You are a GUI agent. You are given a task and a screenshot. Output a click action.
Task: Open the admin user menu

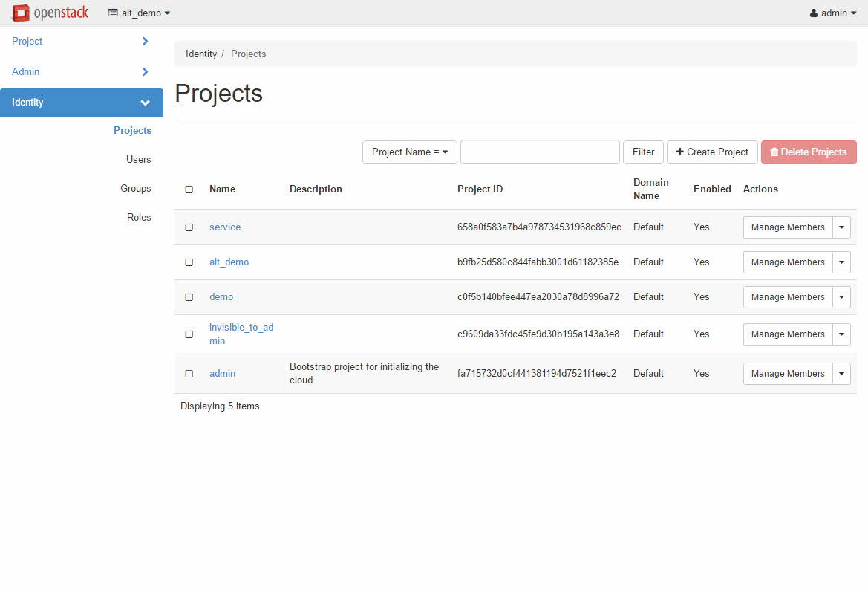tap(833, 13)
